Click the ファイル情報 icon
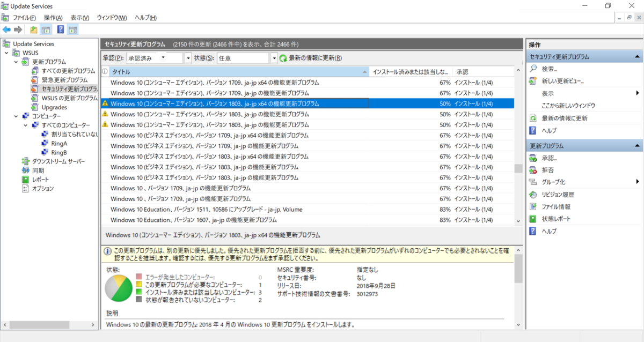 tap(533, 206)
